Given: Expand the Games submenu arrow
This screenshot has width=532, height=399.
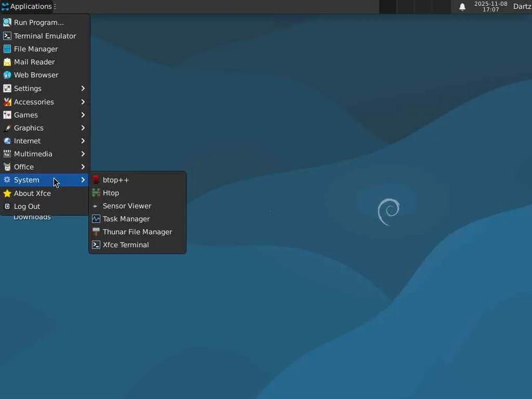Looking at the screenshot, I should [x=83, y=115].
